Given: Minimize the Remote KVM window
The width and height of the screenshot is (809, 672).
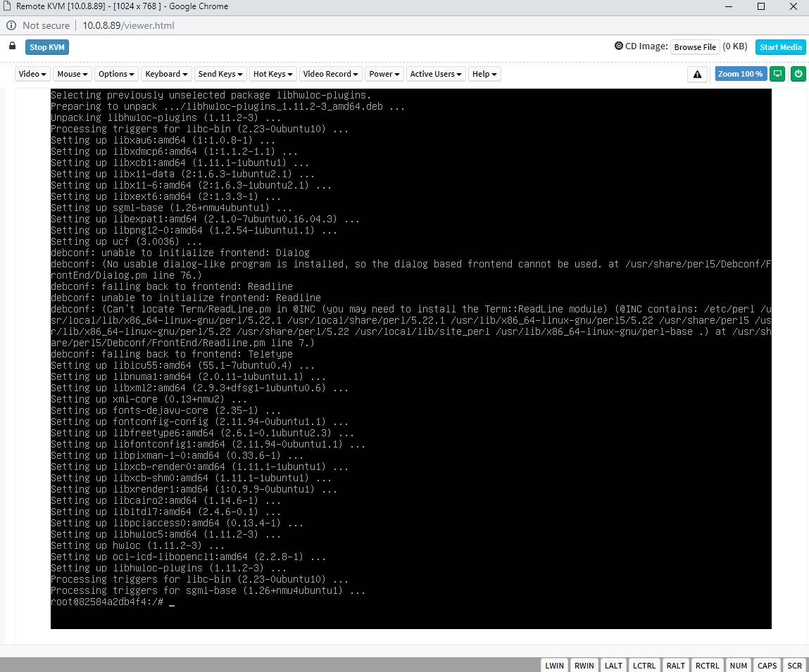Looking at the screenshot, I should 729,6.
